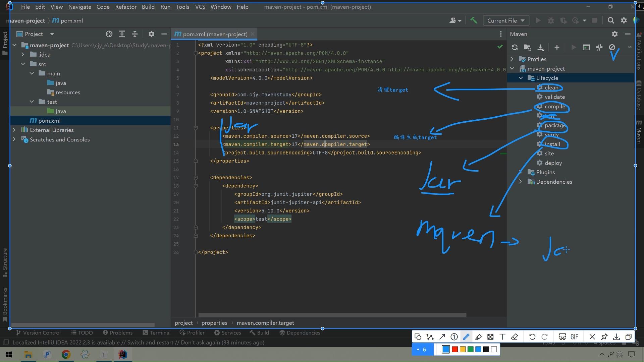Hide the Project panel with minus icon
Screen dimensions: 644x362
pos(164,34)
